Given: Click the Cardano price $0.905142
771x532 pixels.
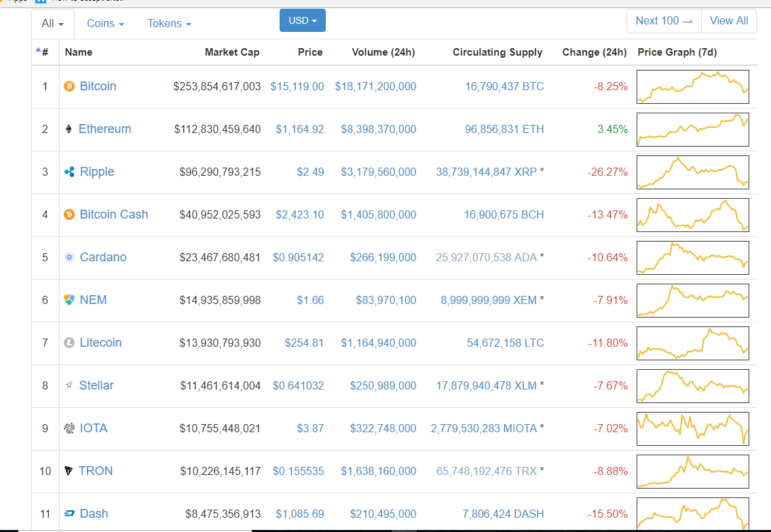Looking at the screenshot, I should click(299, 257).
